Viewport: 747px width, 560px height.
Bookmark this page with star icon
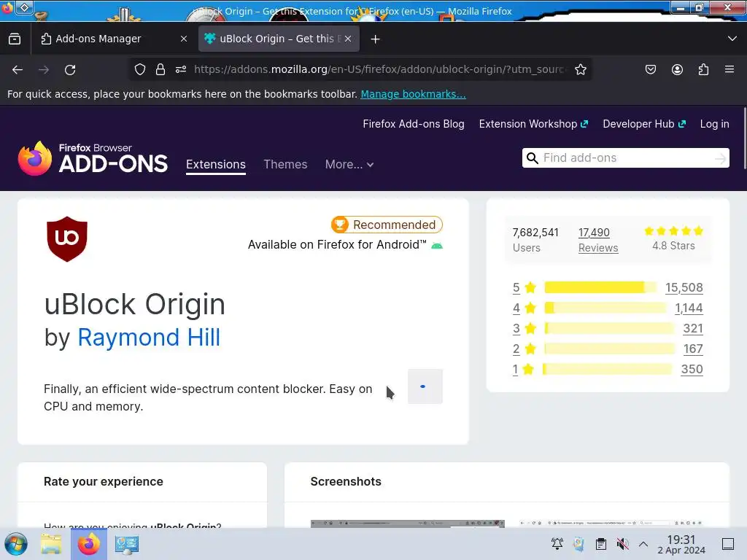580,69
